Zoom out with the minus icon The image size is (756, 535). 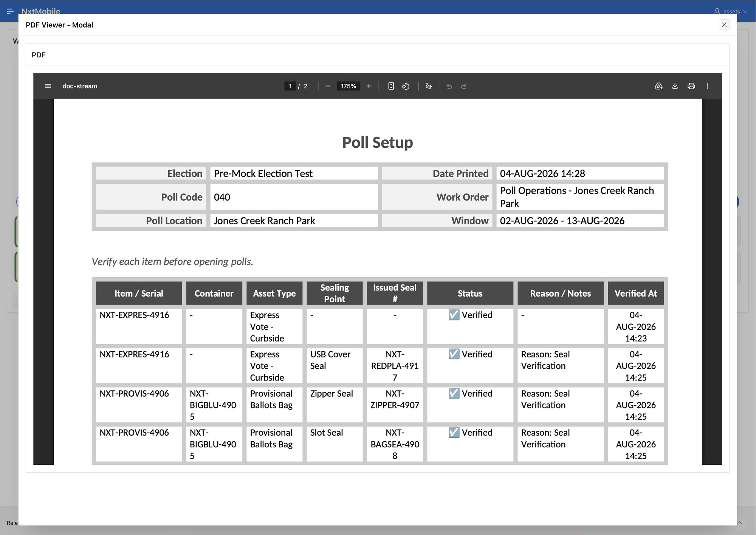pyautogui.click(x=328, y=86)
